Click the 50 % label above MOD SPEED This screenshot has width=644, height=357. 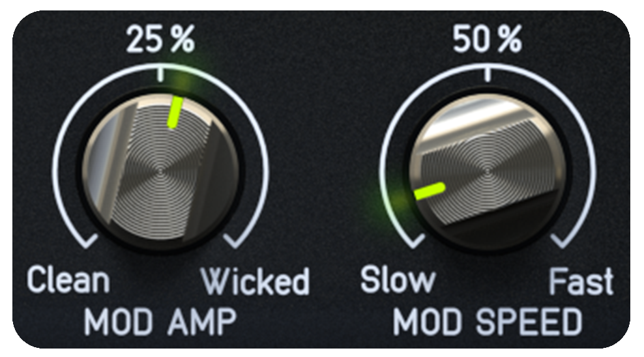click(487, 39)
